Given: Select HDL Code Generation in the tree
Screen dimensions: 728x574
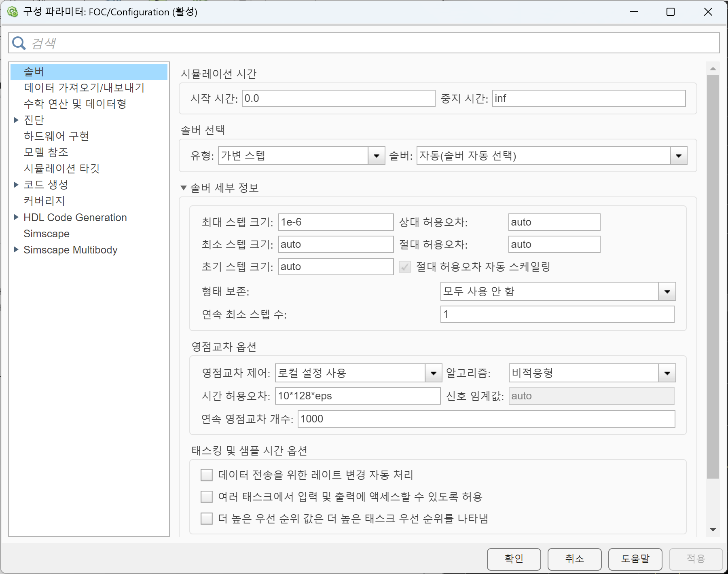Looking at the screenshot, I should pos(75,217).
